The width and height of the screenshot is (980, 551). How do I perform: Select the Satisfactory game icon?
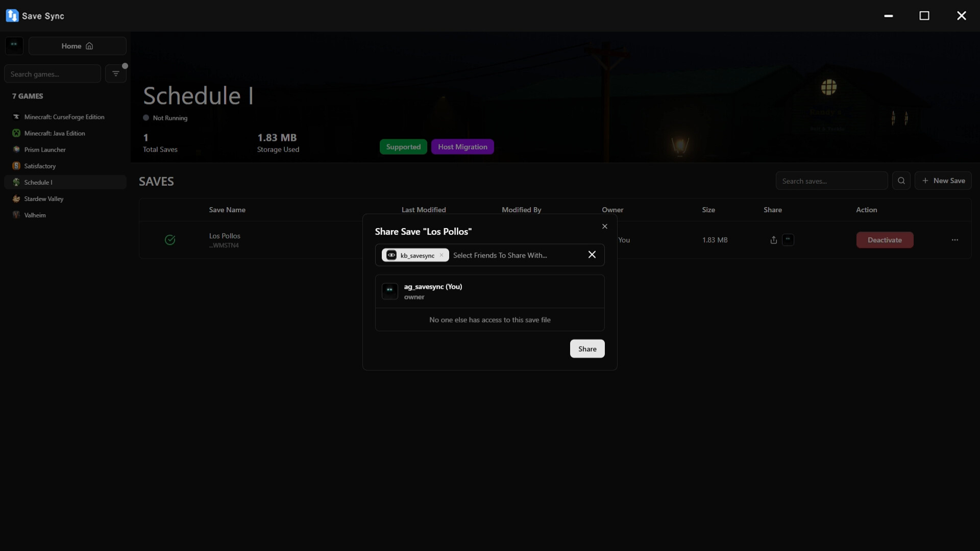click(x=16, y=166)
